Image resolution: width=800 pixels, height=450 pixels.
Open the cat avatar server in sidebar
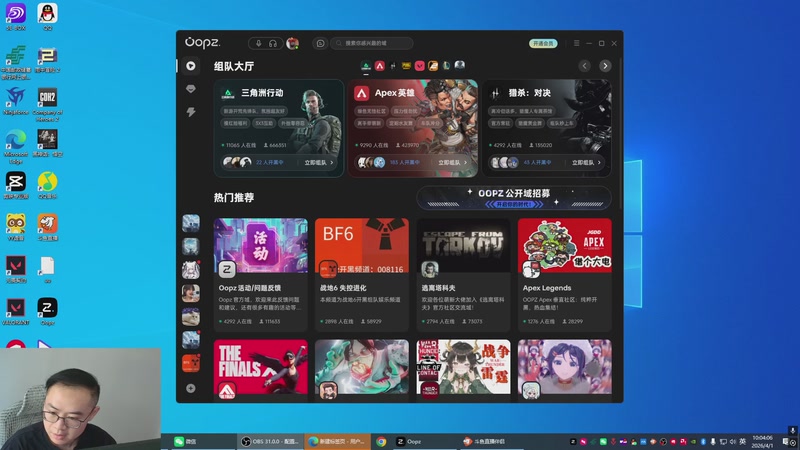tap(191, 317)
